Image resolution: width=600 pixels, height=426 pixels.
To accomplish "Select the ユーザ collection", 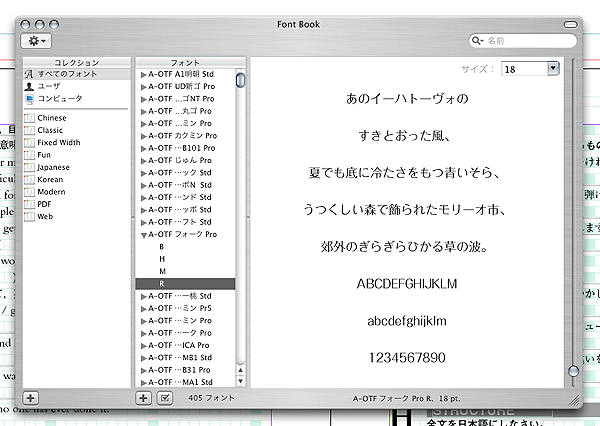I will pyautogui.click(x=77, y=86).
